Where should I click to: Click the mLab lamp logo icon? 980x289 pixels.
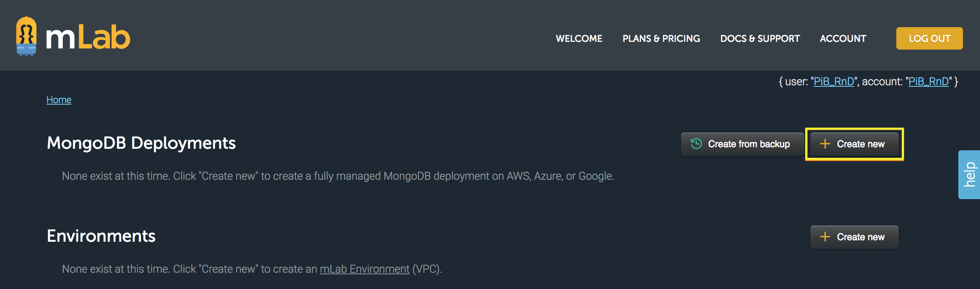pyautogui.click(x=26, y=36)
